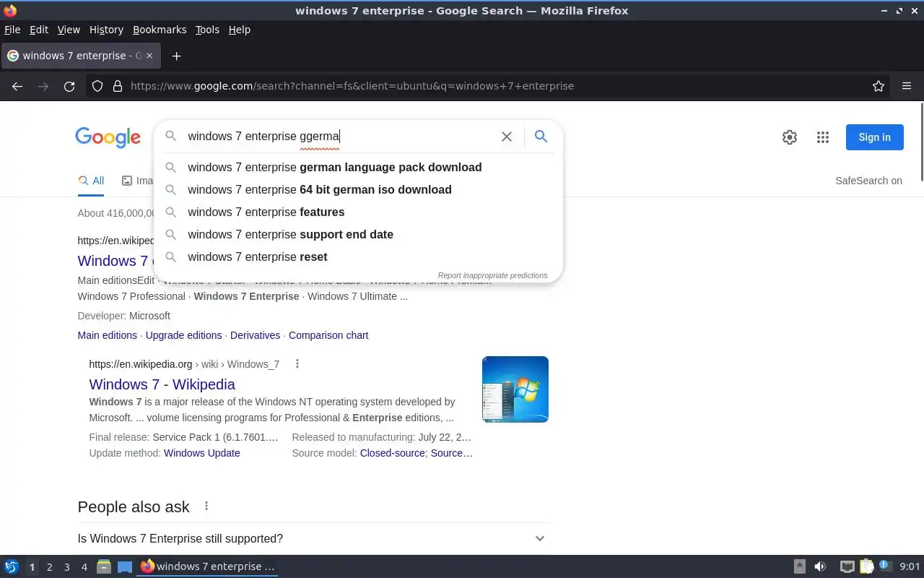This screenshot has height=578, width=924.
Task: Open the Derivatives sublink
Action: [255, 335]
